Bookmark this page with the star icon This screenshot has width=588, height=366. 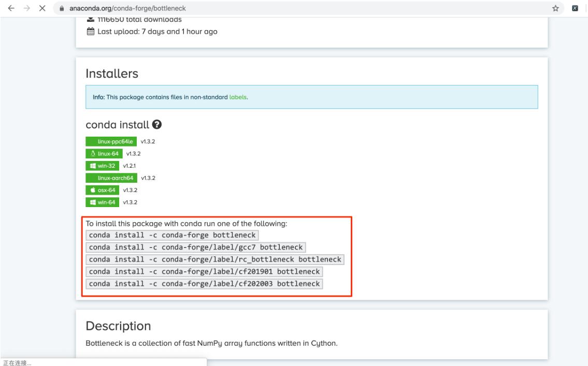click(555, 8)
